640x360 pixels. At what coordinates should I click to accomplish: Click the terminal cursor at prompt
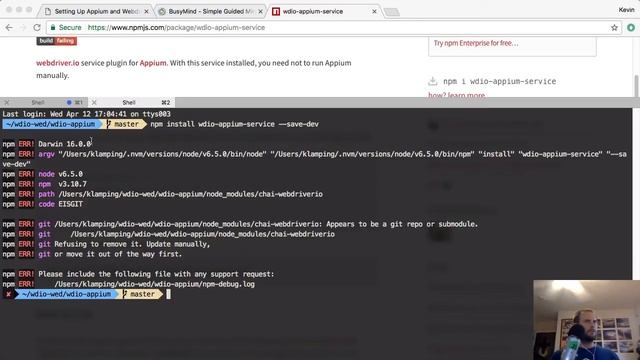[x=169, y=294]
